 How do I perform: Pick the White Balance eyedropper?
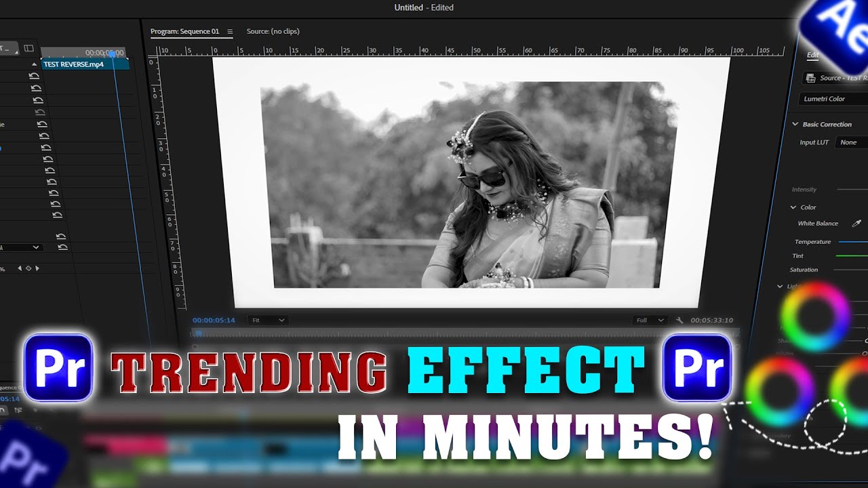(x=856, y=223)
